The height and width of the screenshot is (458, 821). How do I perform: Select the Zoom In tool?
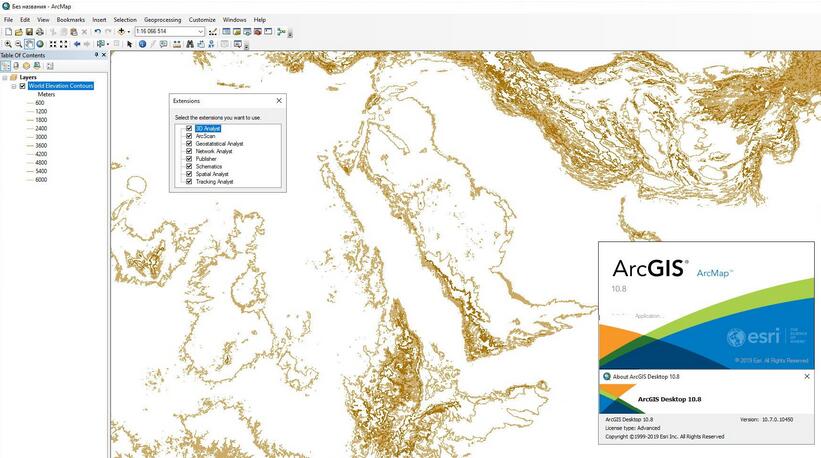point(8,44)
